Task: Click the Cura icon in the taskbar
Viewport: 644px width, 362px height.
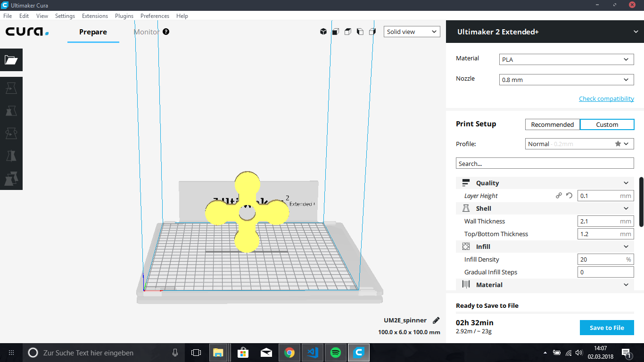Action: 359,353
